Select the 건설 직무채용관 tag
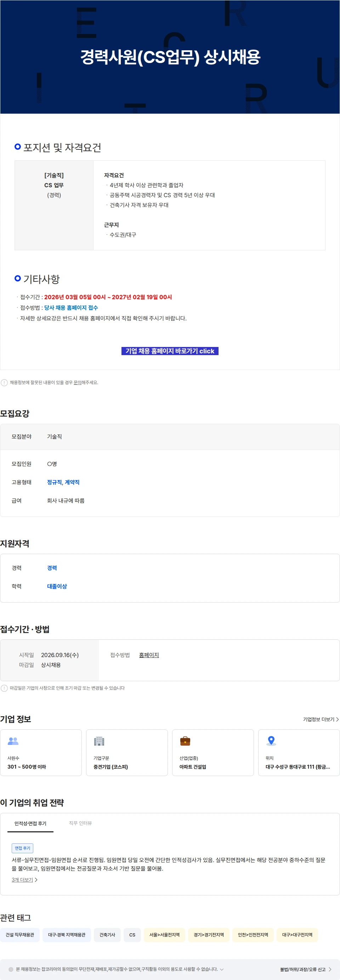Image resolution: width=340 pixels, height=980 pixels. 20,935
